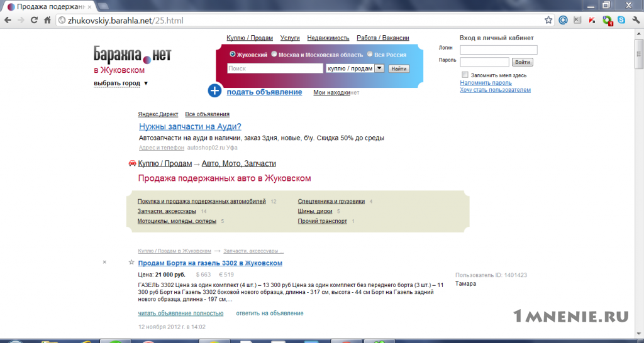This screenshot has height=343, width=644.
Task: Go back with the browser back arrow
Action: pyautogui.click(x=8, y=19)
